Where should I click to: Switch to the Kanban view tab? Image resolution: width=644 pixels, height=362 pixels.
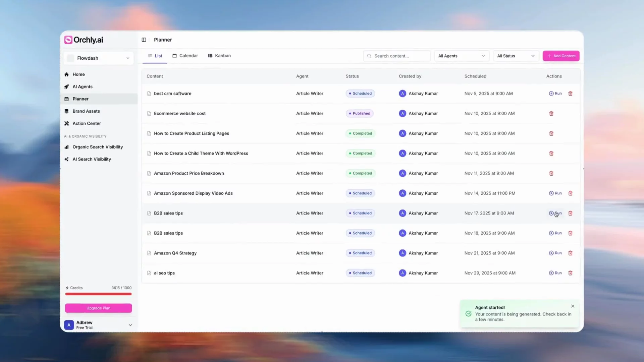[219, 56]
